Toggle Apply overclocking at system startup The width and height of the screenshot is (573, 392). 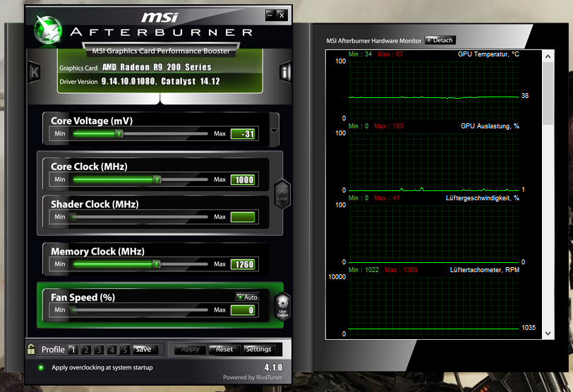(41, 367)
